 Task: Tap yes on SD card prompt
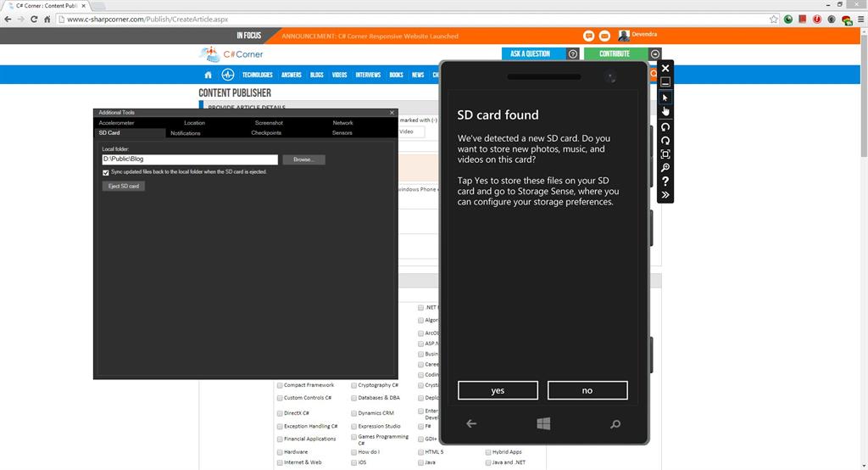click(498, 390)
